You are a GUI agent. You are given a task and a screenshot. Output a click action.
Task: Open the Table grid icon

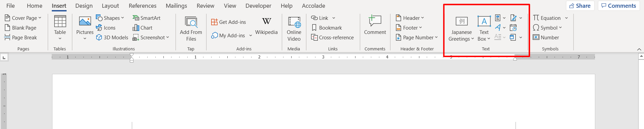coord(60,21)
